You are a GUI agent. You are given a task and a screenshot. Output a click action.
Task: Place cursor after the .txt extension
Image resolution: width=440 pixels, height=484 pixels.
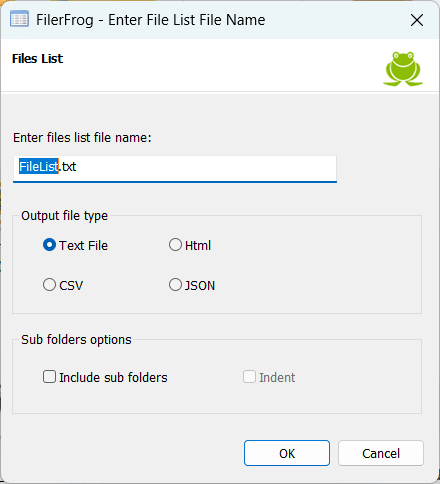[77, 166]
